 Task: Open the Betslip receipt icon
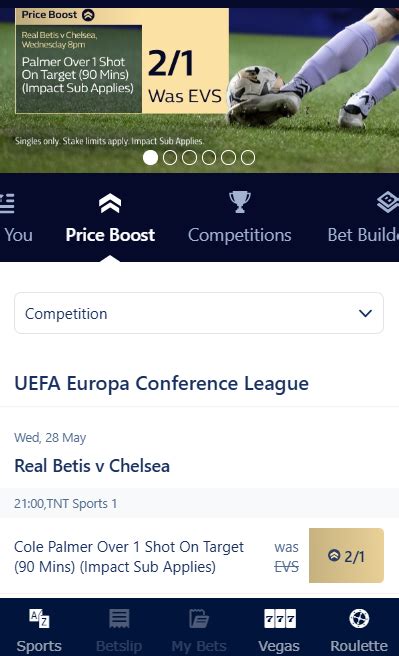tap(119, 618)
